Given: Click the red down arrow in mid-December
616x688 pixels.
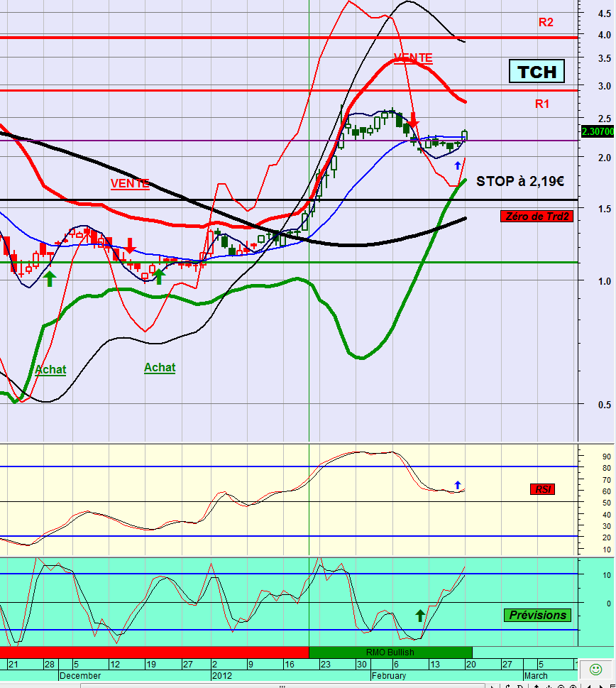Looking at the screenshot, I should [x=130, y=246].
